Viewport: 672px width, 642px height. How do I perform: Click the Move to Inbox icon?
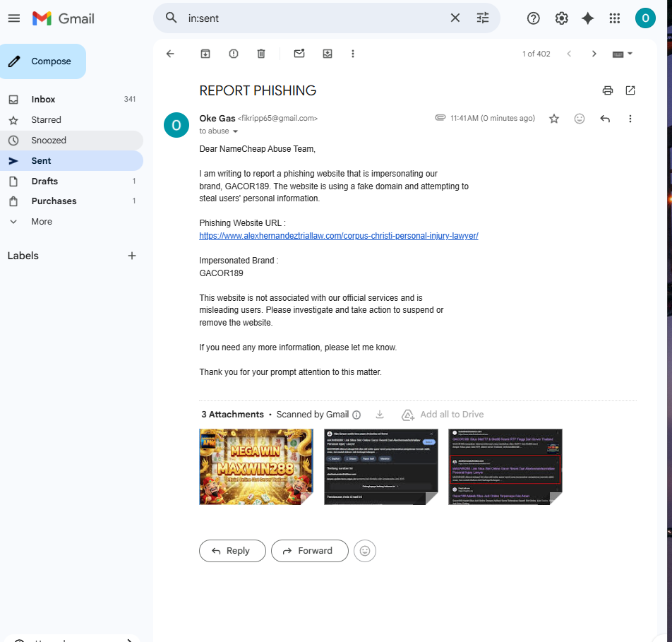[328, 54]
